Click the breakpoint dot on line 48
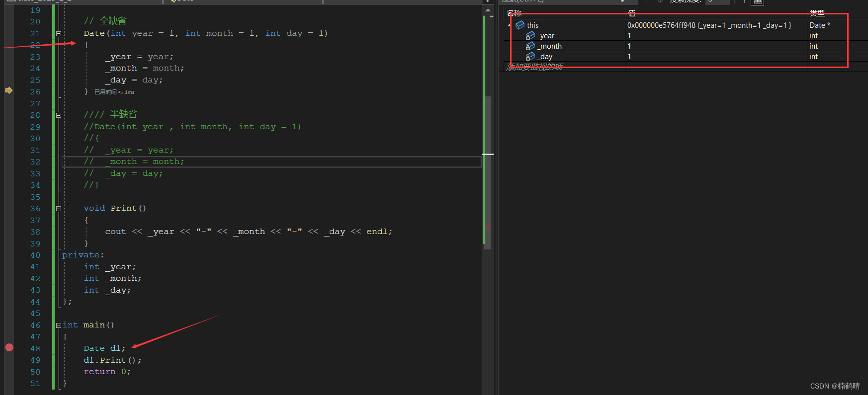Screen dimensions: 868x395 [x=9, y=347]
